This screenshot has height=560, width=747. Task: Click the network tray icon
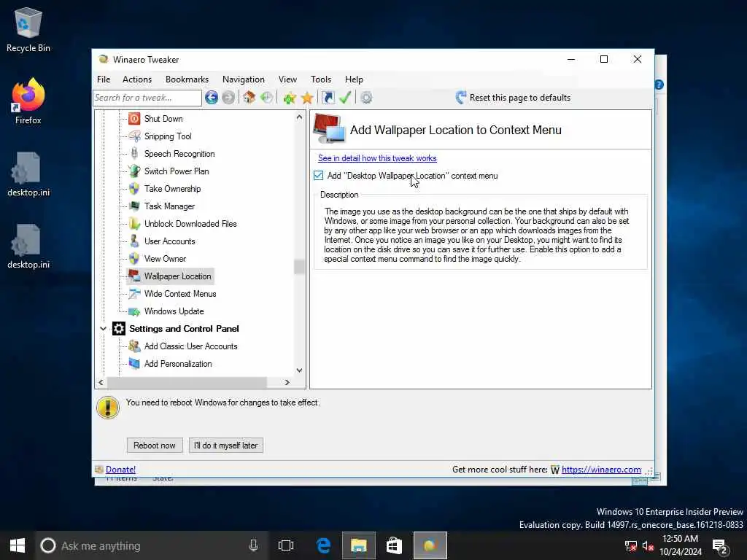pos(631,545)
